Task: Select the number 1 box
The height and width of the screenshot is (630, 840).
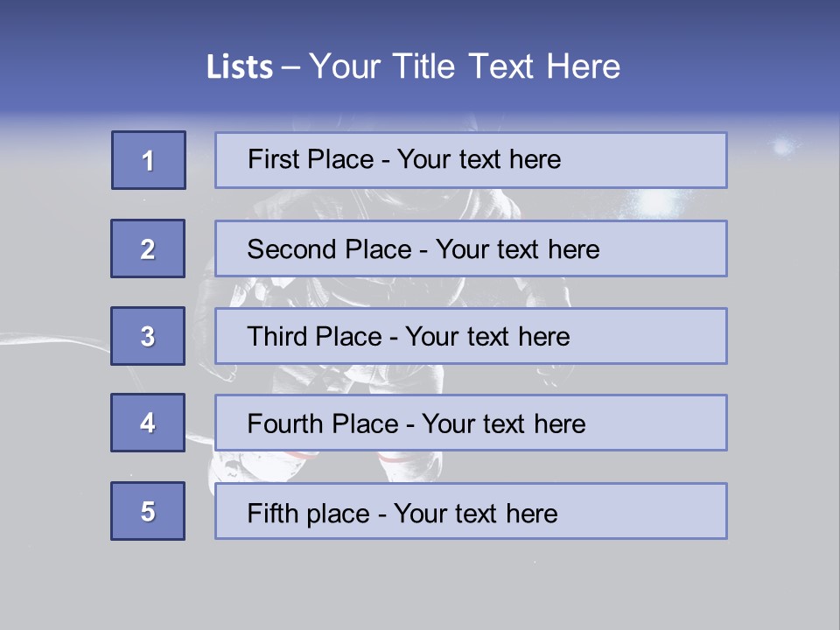Action: [149, 160]
